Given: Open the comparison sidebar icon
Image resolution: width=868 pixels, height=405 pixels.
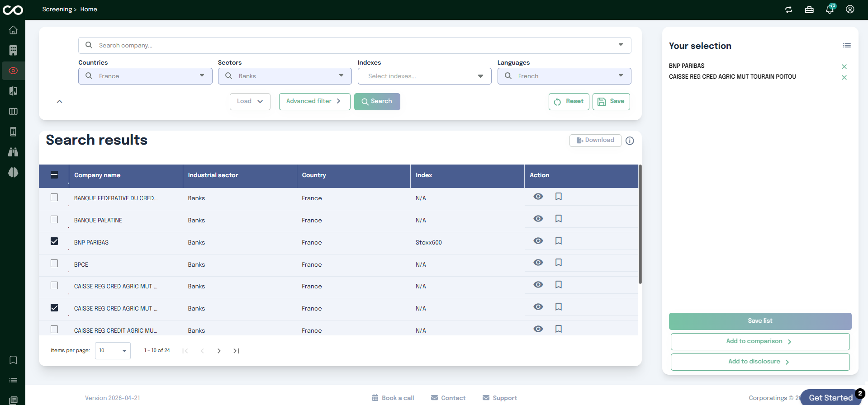Looking at the screenshot, I should [13, 91].
